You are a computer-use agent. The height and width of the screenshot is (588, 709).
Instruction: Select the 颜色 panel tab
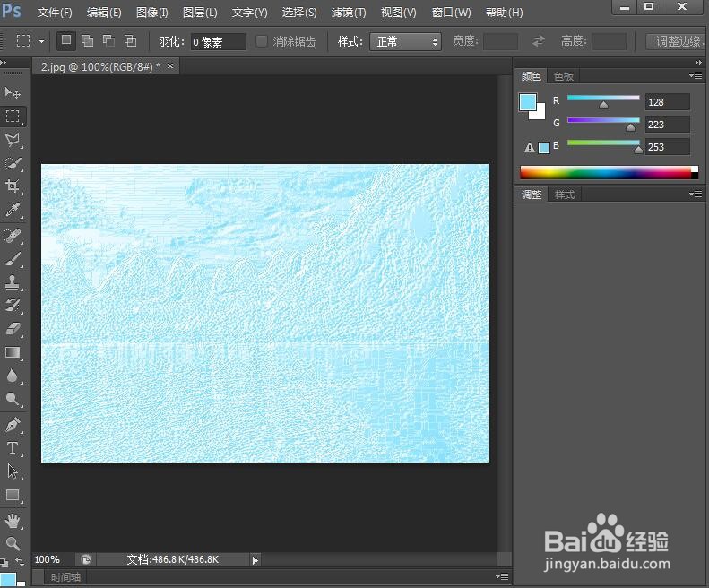point(532,76)
